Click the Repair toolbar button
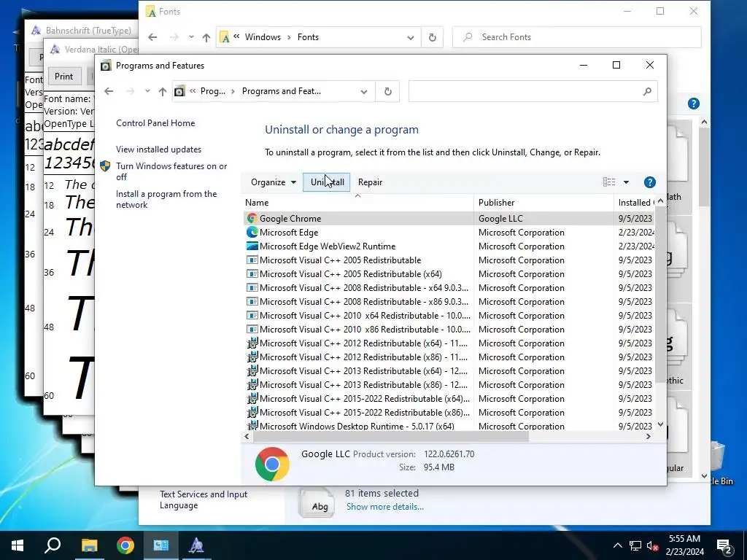 pyautogui.click(x=370, y=182)
